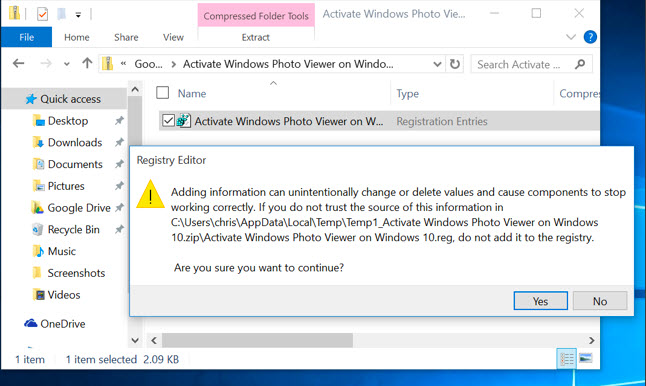Screen dimensions: 646x386
Task: Click the Registration Entries type text
Action: click(442, 121)
